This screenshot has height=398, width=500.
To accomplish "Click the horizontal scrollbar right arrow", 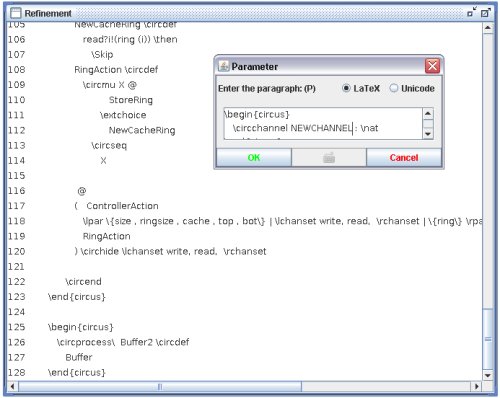I will click(477, 386).
